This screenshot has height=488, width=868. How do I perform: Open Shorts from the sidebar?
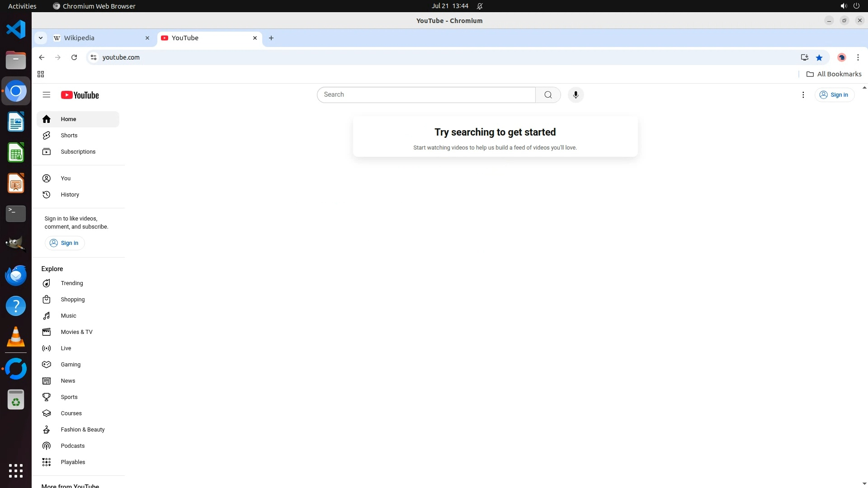click(x=69, y=136)
